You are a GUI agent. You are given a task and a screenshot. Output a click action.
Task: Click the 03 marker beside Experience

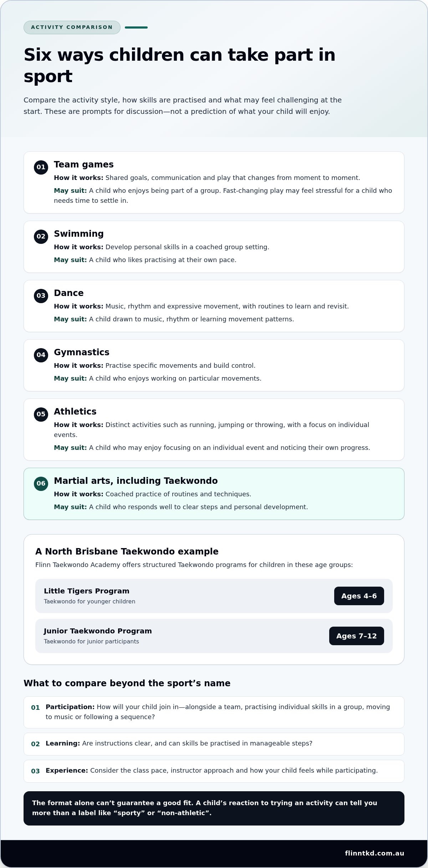point(35,771)
